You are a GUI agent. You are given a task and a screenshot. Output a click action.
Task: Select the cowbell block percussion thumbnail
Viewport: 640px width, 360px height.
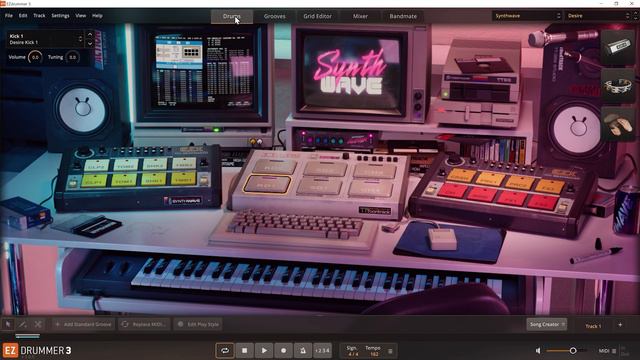click(618, 47)
